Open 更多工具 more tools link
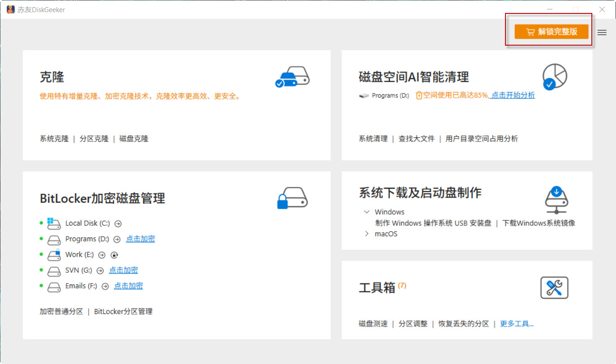Image resolution: width=616 pixels, height=364 pixels. click(517, 324)
